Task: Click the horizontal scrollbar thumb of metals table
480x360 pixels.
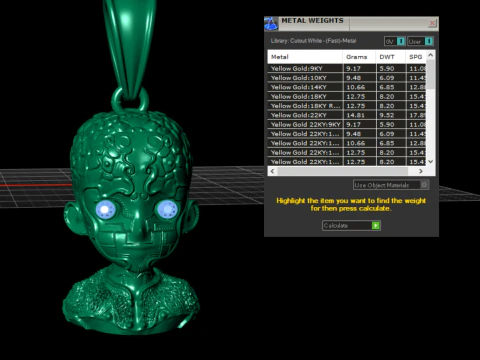Action: (342, 171)
